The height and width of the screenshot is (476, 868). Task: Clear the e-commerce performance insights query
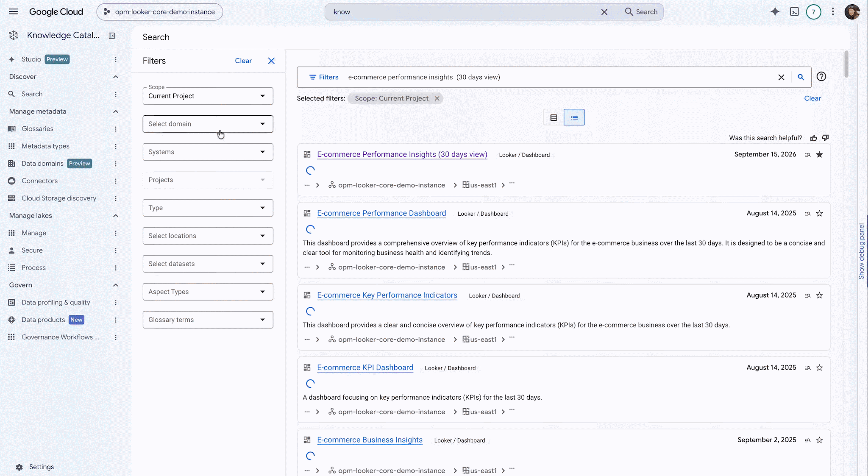(x=781, y=77)
